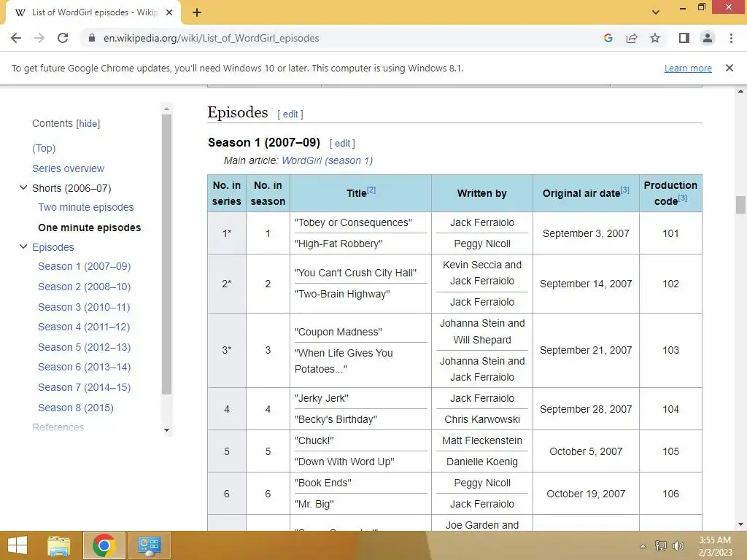The width and height of the screenshot is (747, 560).
Task: Go back to the previous page
Action: (16, 38)
